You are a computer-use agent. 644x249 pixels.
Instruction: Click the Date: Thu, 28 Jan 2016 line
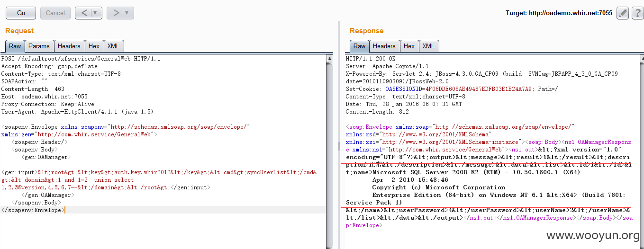pos(405,104)
